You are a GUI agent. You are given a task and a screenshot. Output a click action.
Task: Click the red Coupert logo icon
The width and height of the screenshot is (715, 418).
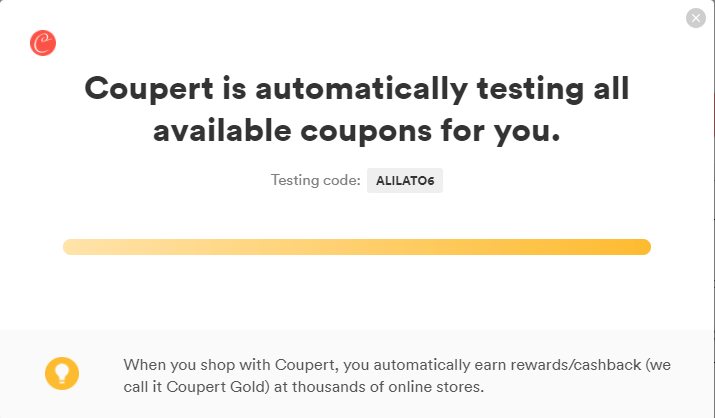tap(43, 43)
